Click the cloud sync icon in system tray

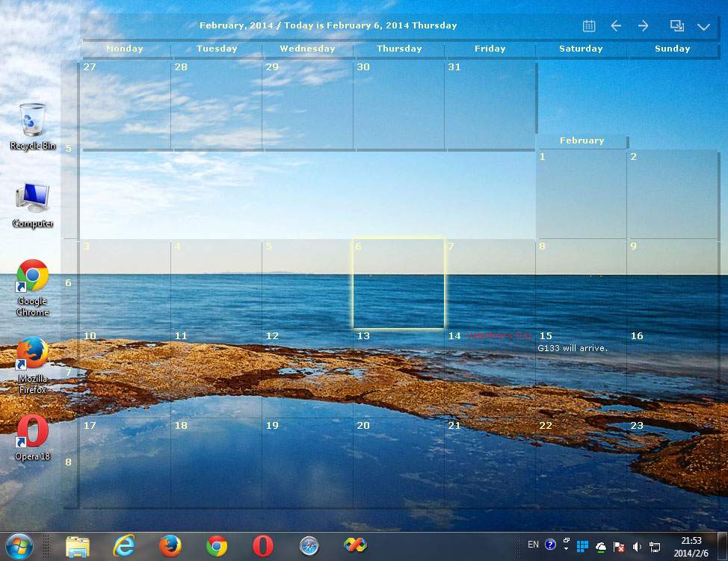(x=602, y=546)
